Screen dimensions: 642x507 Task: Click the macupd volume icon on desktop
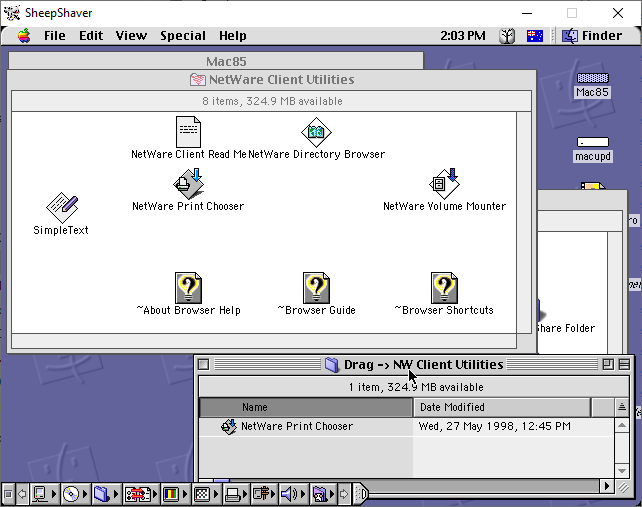[x=592, y=142]
